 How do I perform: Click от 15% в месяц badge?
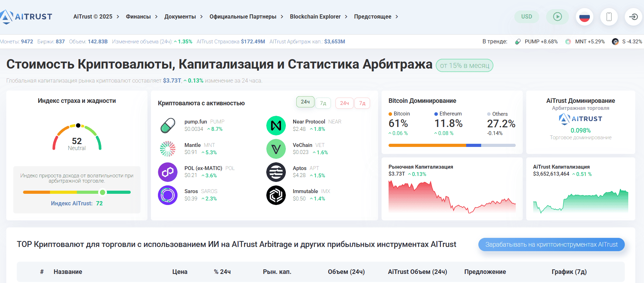tap(464, 65)
